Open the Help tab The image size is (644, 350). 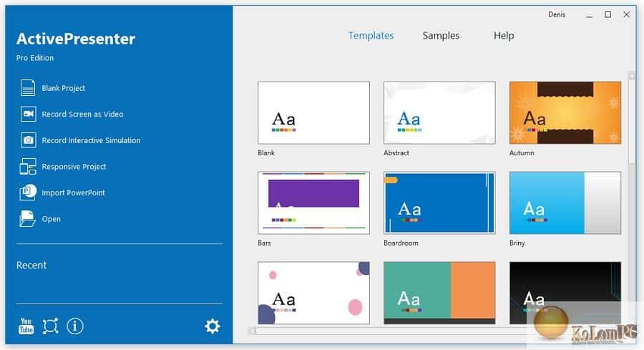[504, 36]
